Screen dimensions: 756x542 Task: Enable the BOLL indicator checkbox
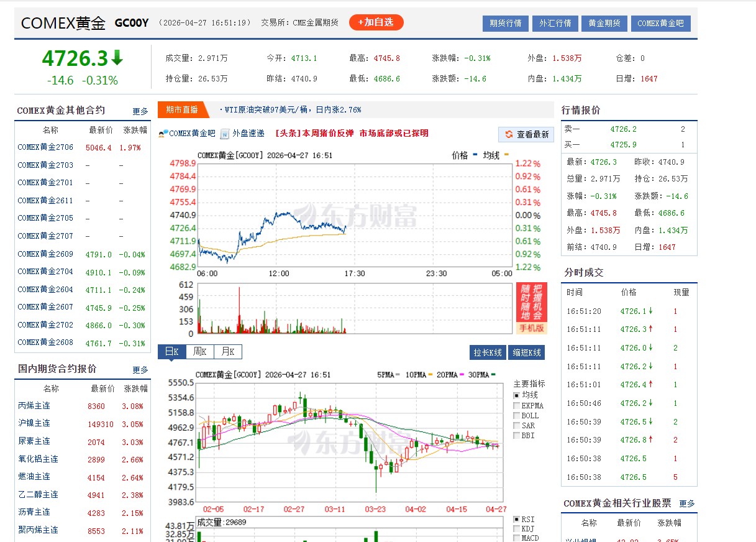(516, 415)
